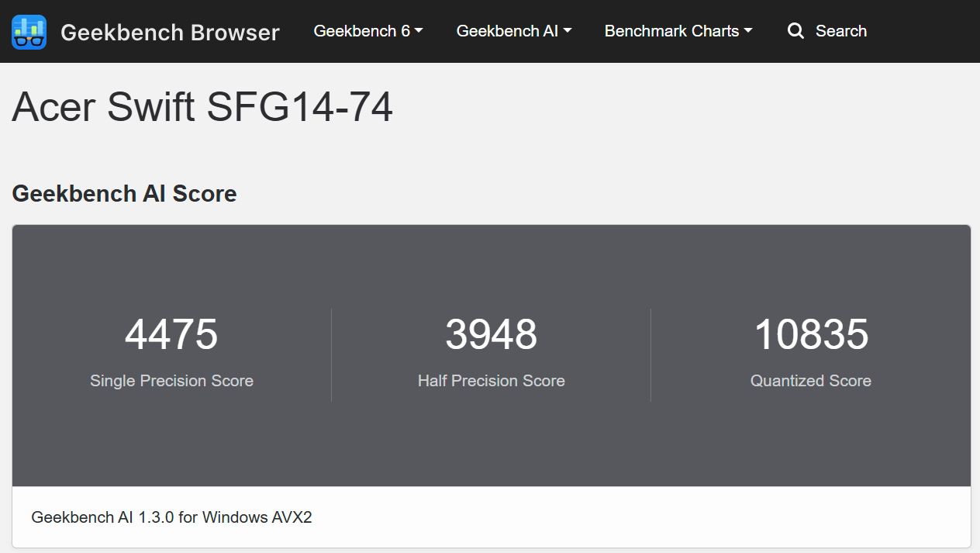Select the Acer Swift SFG14-74 heading

pyautogui.click(x=202, y=107)
